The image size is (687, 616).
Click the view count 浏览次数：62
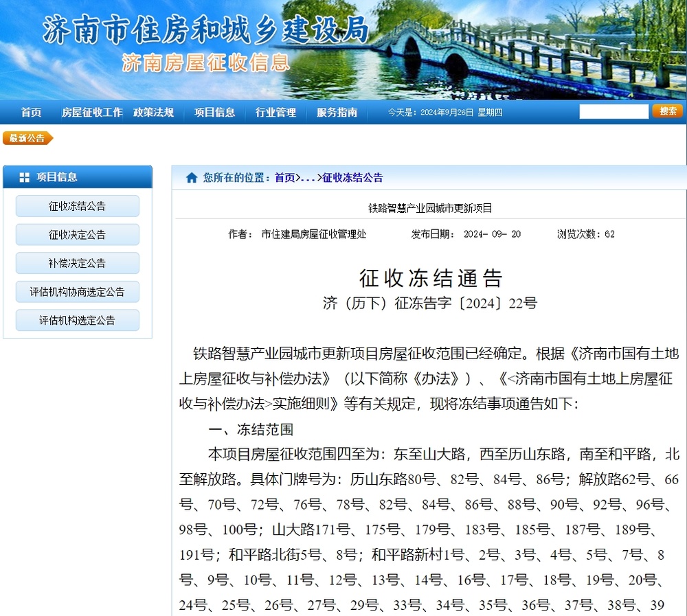[x=586, y=234]
